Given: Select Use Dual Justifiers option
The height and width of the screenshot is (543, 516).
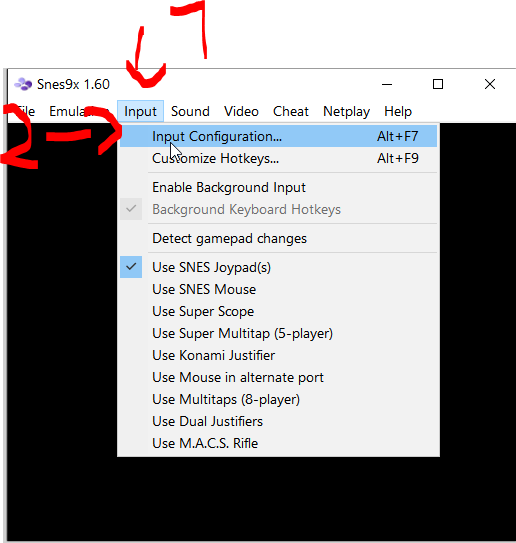Looking at the screenshot, I should point(278,421).
